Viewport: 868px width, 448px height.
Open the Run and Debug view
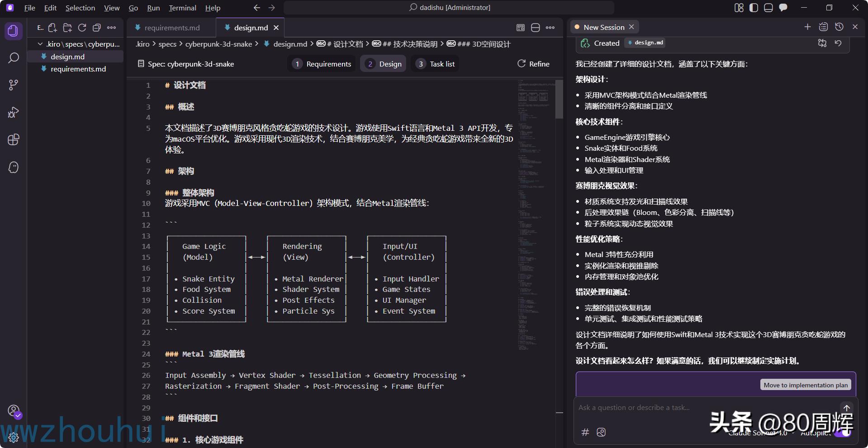13,112
